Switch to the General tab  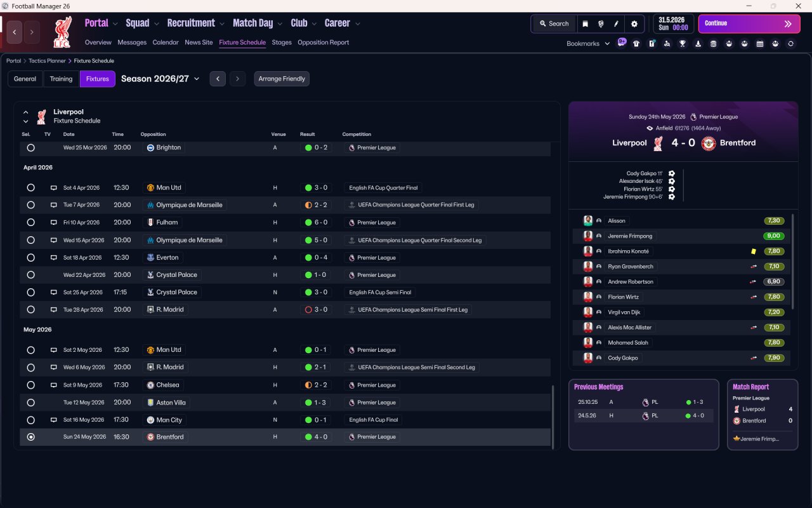click(25, 79)
